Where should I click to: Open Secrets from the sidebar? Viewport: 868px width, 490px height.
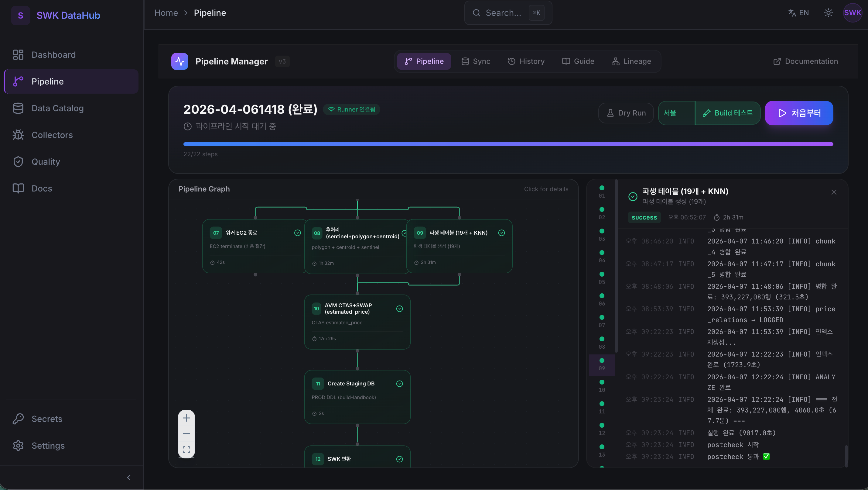point(71,419)
